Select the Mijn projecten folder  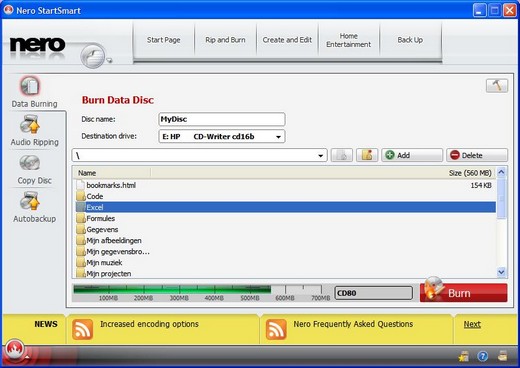pos(109,274)
